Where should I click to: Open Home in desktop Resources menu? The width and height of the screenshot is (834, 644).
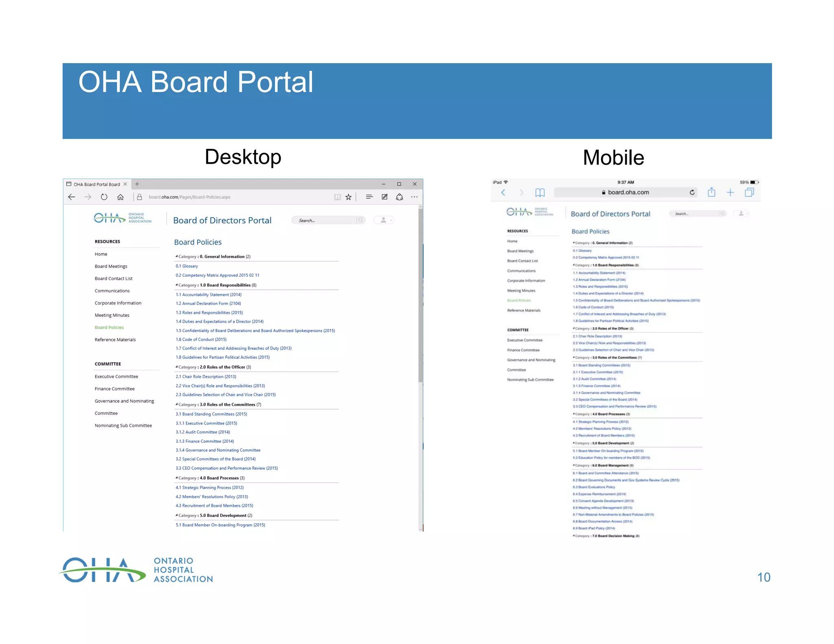pos(101,254)
